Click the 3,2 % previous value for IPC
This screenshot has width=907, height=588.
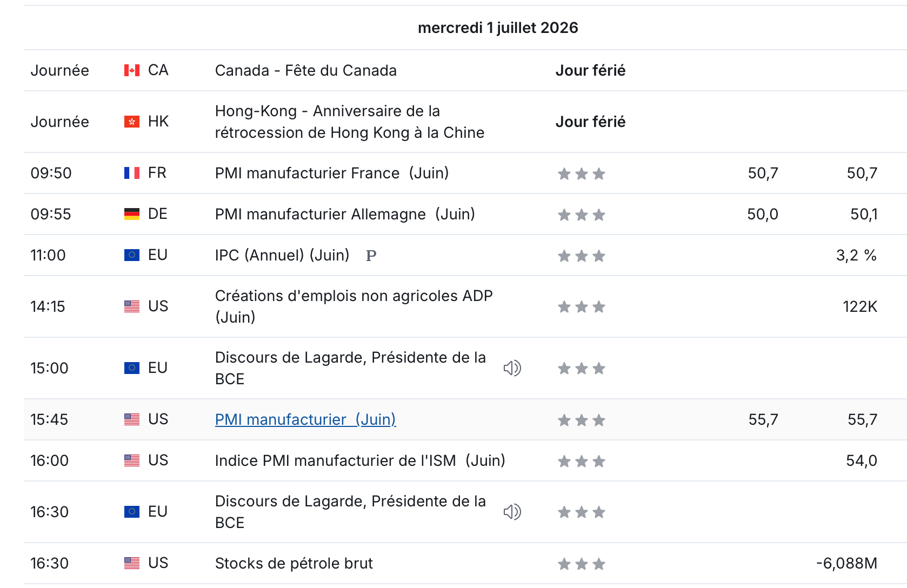click(x=856, y=255)
